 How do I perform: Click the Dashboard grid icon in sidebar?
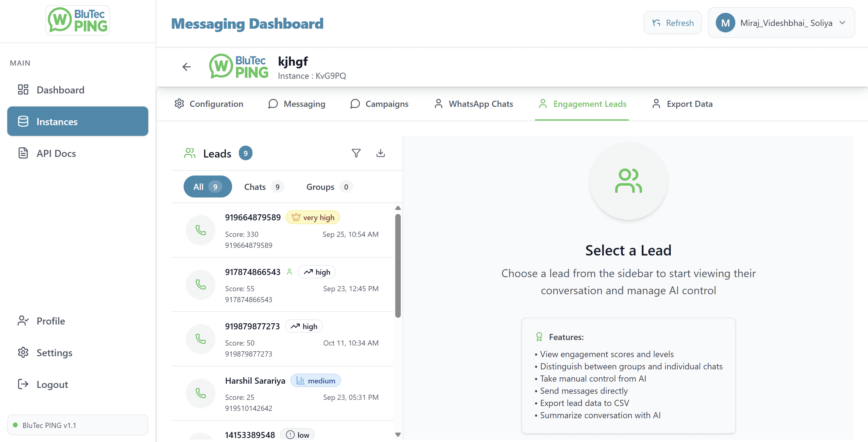[x=23, y=90]
